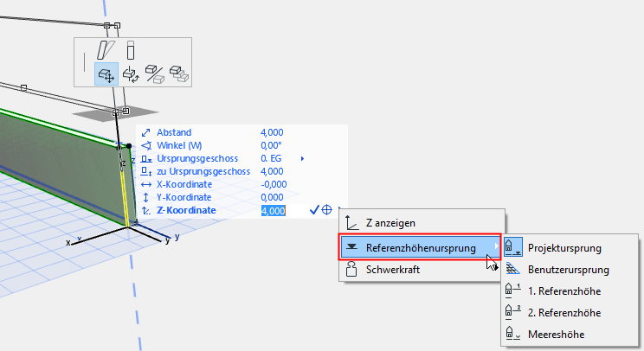Confirm Z-Koordinate entry with the checkmark icon

click(x=315, y=210)
